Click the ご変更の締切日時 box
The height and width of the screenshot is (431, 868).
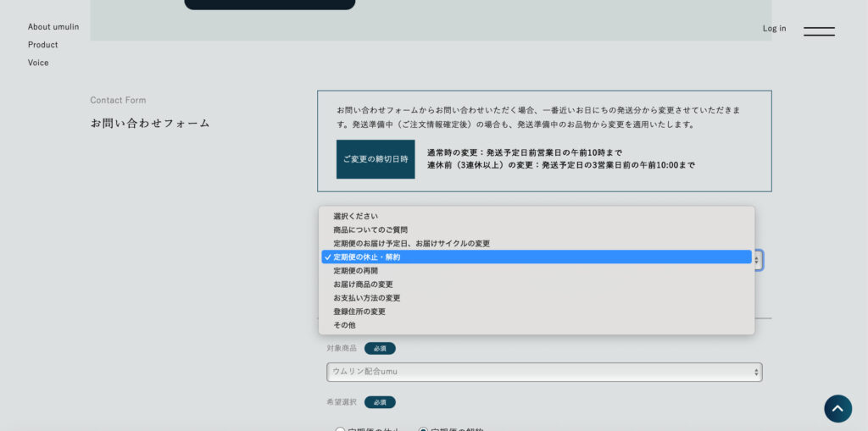tap(376, 159)
